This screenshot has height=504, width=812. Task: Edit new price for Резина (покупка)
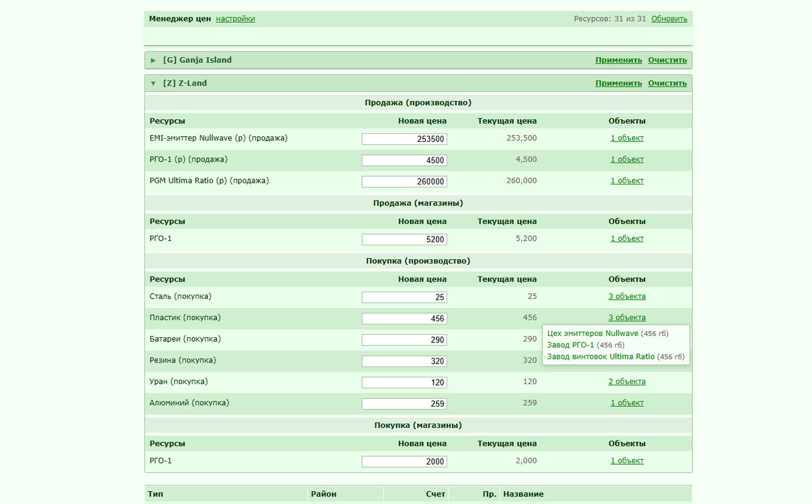pos(404,361)
